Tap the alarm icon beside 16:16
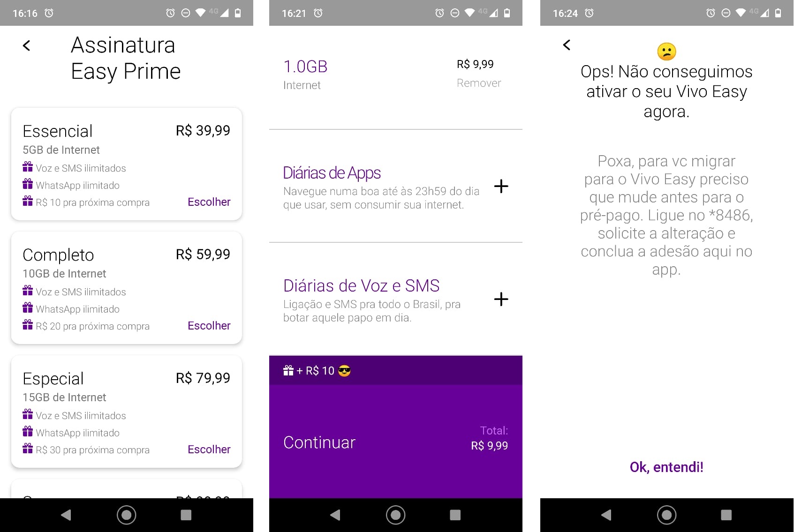The height and width of the screenshot is (532, 794). pos(49,13)
